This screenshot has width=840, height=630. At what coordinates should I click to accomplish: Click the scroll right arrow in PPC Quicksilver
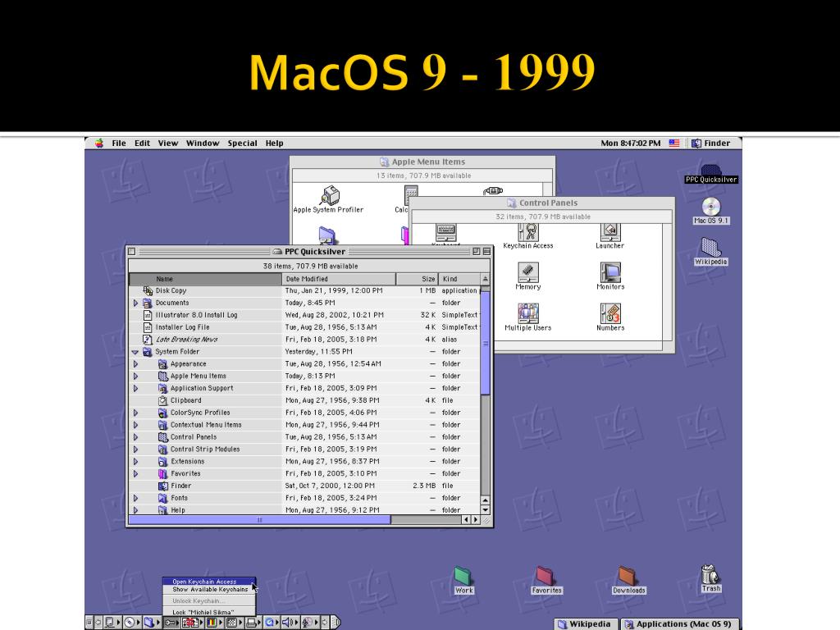475,519
